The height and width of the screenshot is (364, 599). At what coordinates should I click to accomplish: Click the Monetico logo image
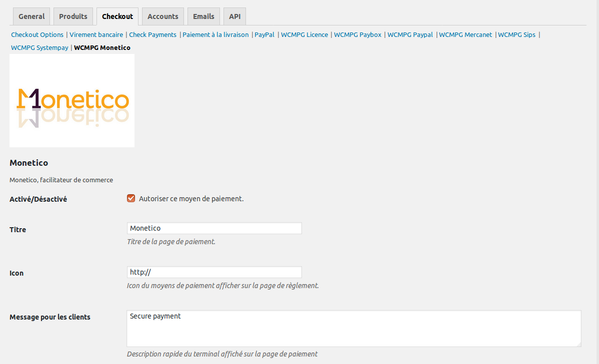[72, 101]
